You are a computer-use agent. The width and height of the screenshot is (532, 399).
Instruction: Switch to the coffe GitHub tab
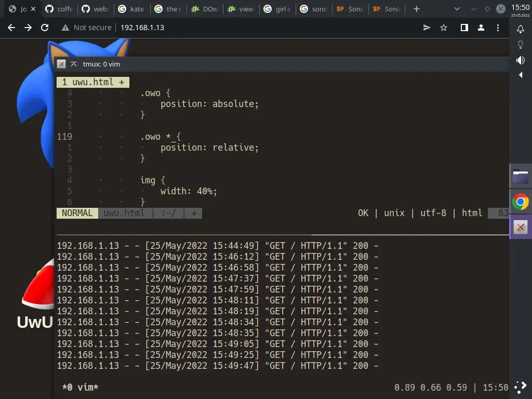(x=59, y=9)
